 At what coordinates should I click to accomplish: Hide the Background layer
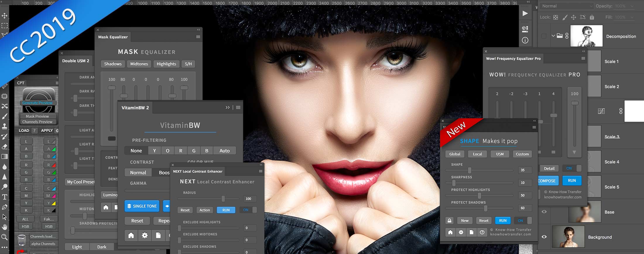click(544, 237)
